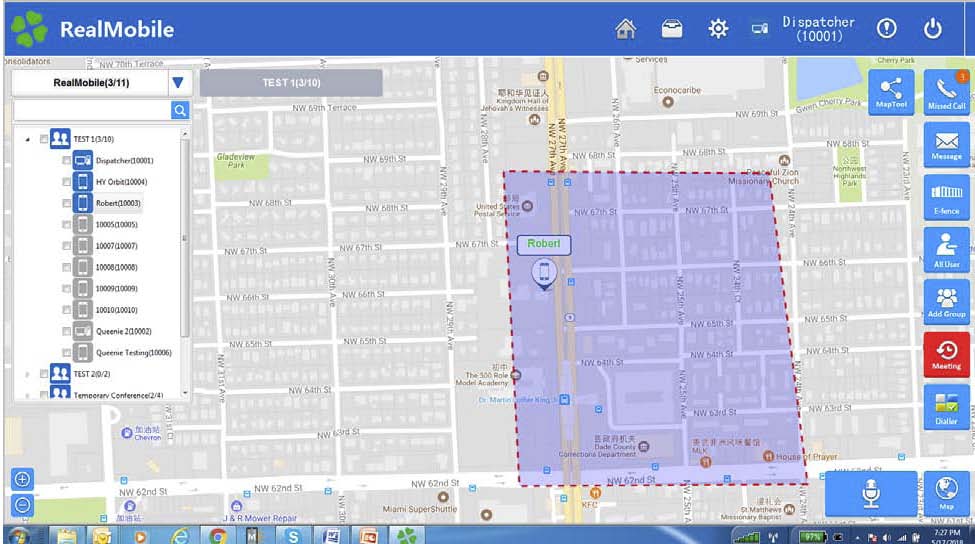Click the search magnifier icon
The width and height of the screenshot is (975, 544).
180,111
